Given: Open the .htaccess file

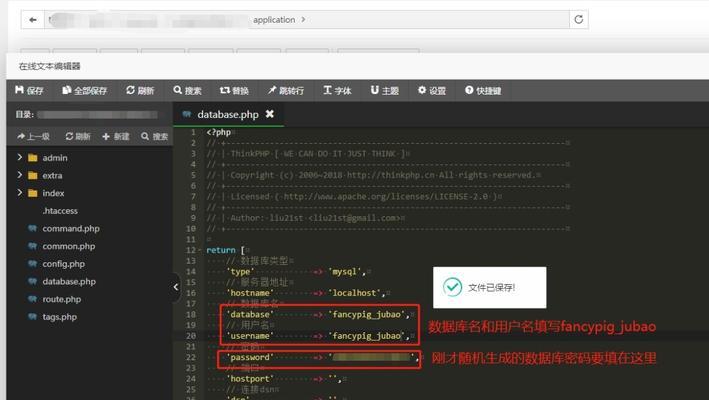Looking at the screenshot, I should [60, 211].
